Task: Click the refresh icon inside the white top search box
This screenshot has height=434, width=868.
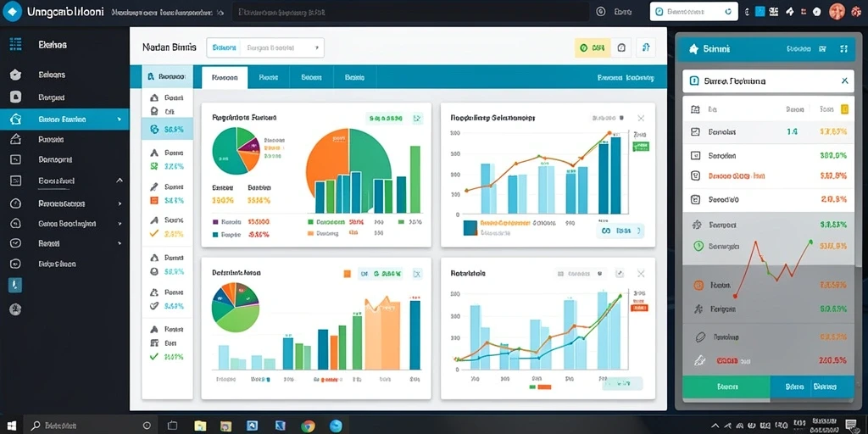Action: [728, 11]
